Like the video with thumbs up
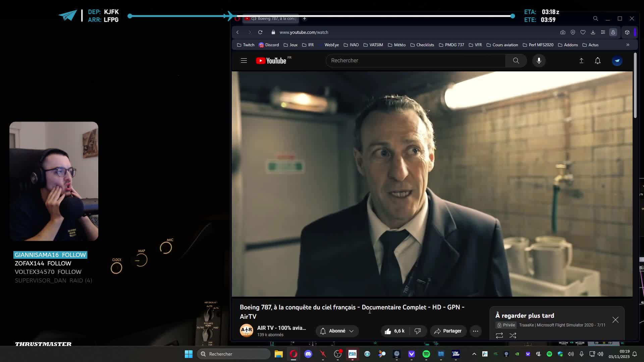Viewport: 644px width, 362px height. [395, 331]
